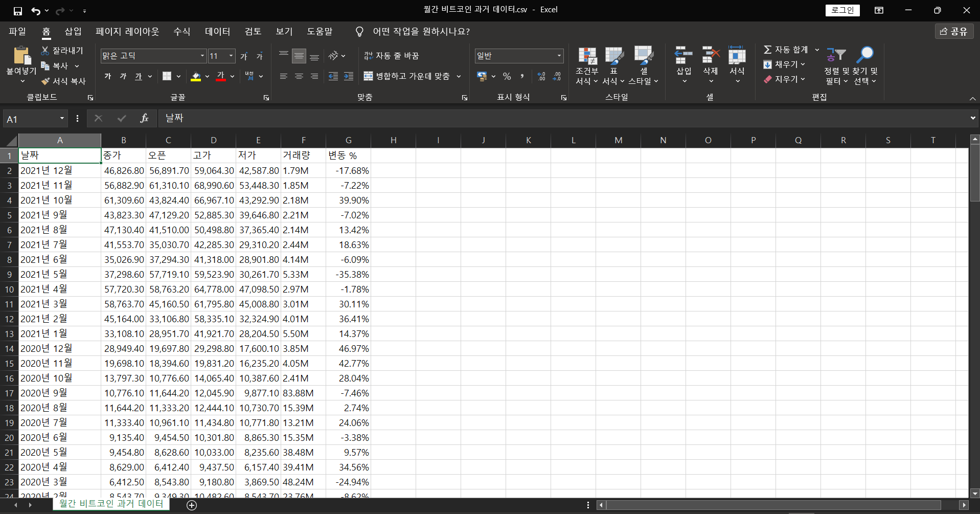The width and height of the screenshot is (980, 514).
Task: Apply percent style to the selection
Action: pyautogui.click(x=507, y=76)
